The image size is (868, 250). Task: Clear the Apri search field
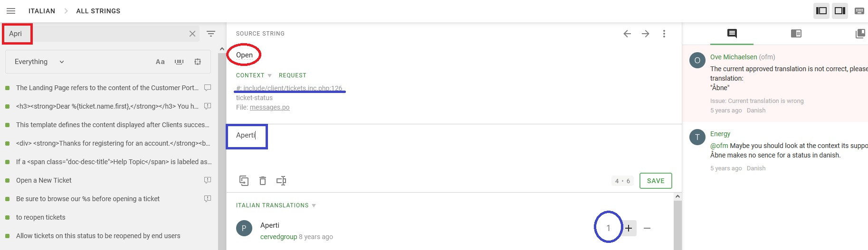192,34
